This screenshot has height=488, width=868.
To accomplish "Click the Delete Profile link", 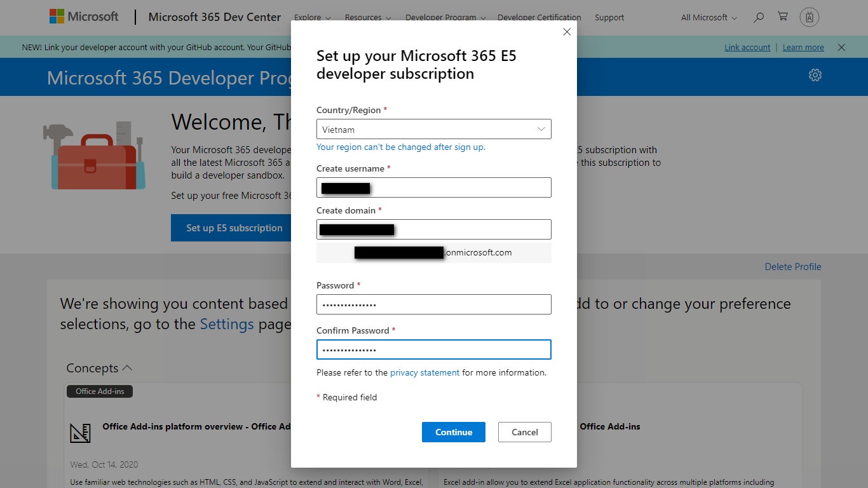I will tap(793, 267).
